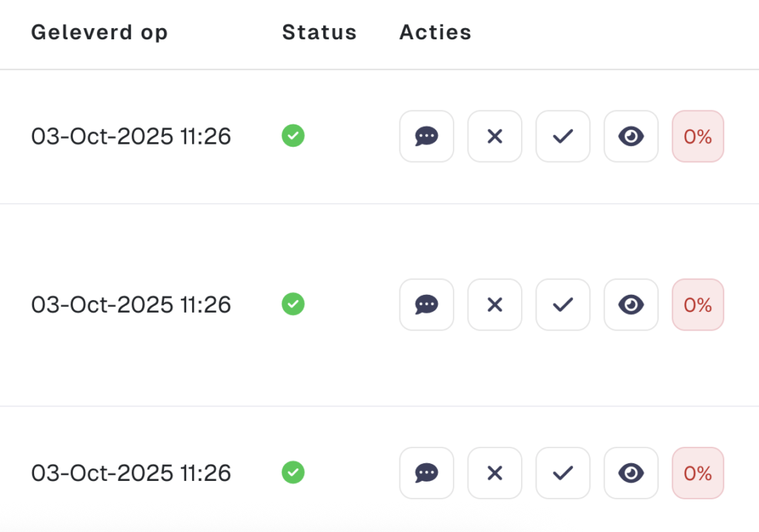
Task: Click the 0% badge in second row
Action: tap(697, 305)
